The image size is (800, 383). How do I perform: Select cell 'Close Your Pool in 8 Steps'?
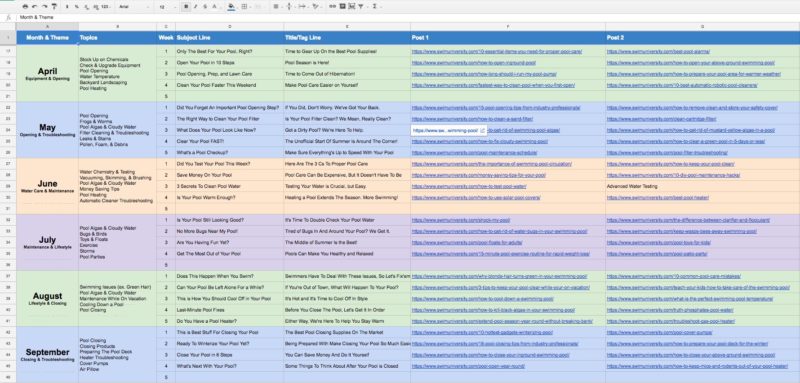[229, 354]
